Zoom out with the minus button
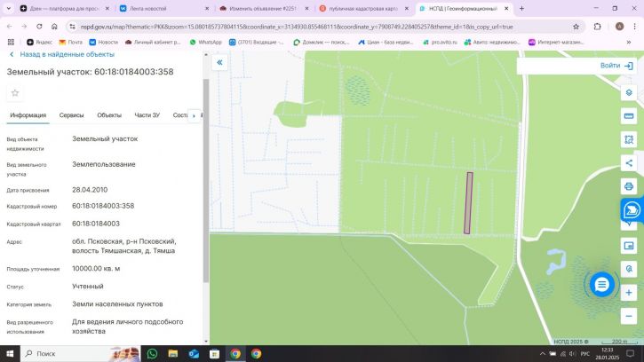 click(629, 316)
